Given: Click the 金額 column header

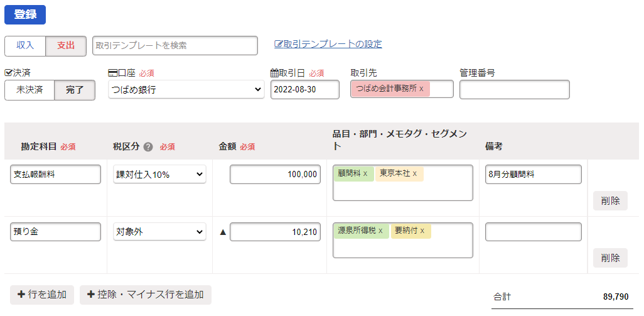Looking at the screenshot, I should pyautogui.click(x=228, y=147).
